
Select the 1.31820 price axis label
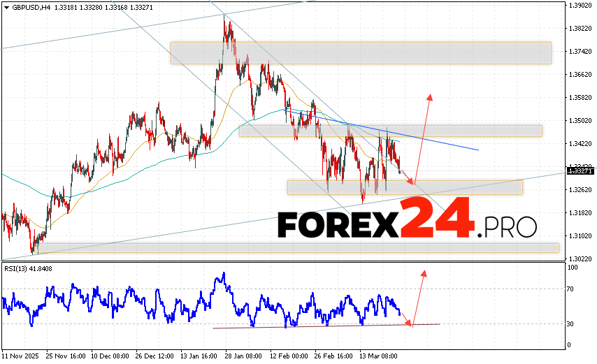(580, 212)
